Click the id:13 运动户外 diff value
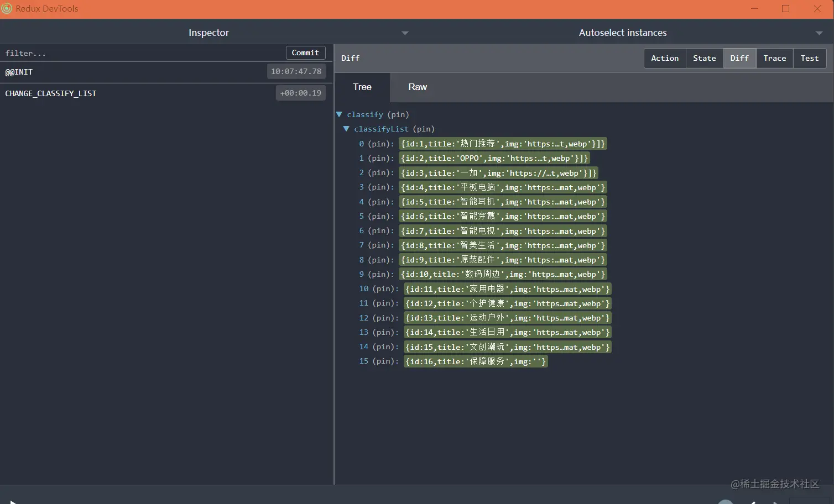The width and height of the screenshot is (834, 504). [508, 318]
